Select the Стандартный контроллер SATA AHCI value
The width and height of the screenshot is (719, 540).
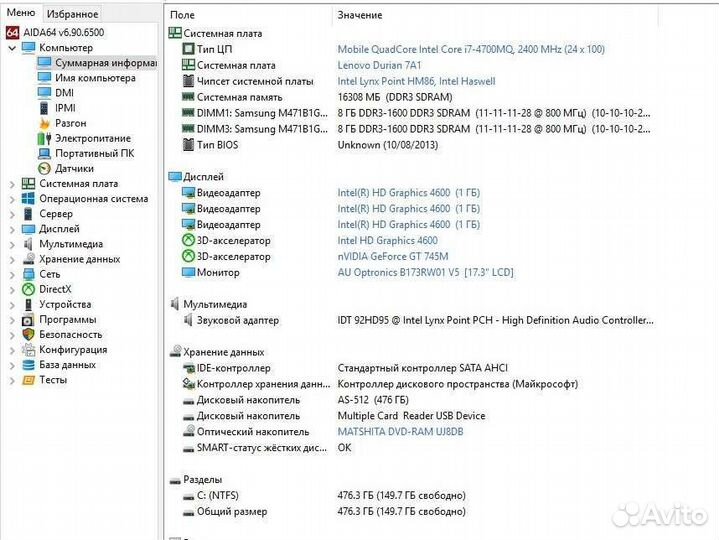(422, 368)
